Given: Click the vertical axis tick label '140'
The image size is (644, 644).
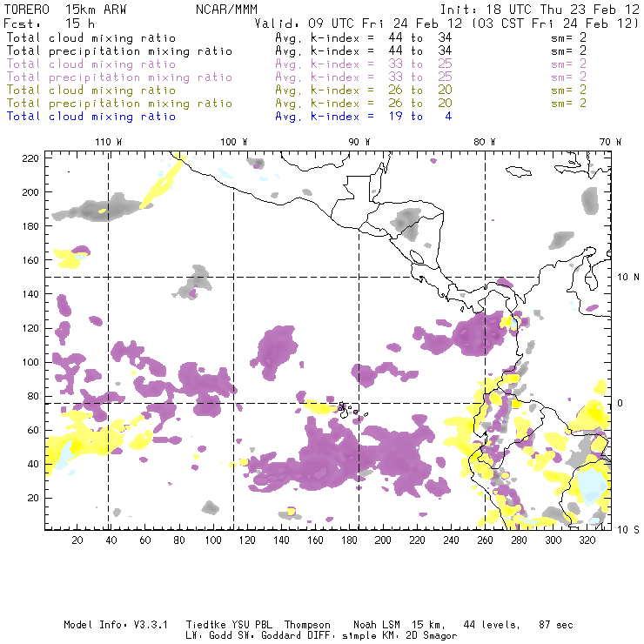Looking at the screenshot, I should 30,294.
